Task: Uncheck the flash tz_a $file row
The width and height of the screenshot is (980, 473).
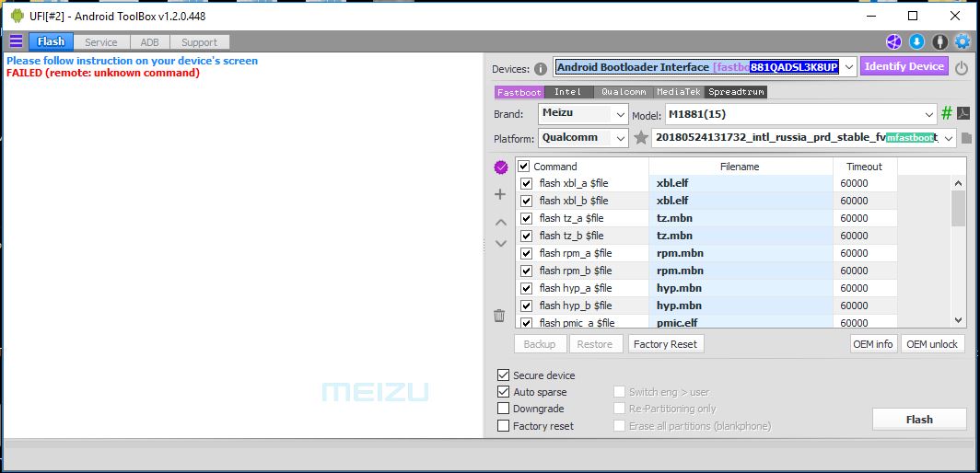Action: (526, 219)
